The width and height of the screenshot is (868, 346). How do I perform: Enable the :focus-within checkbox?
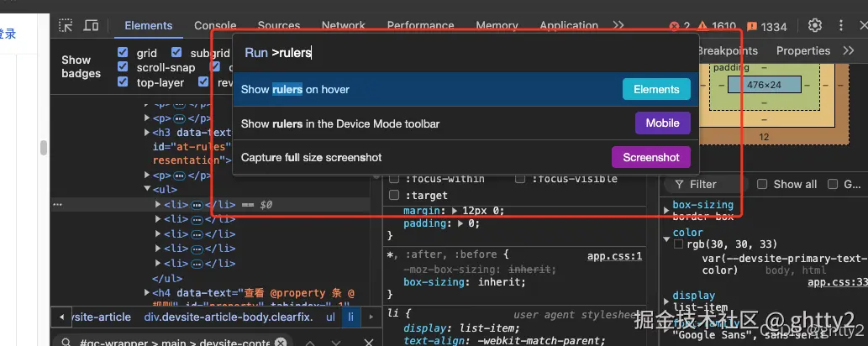394,179
